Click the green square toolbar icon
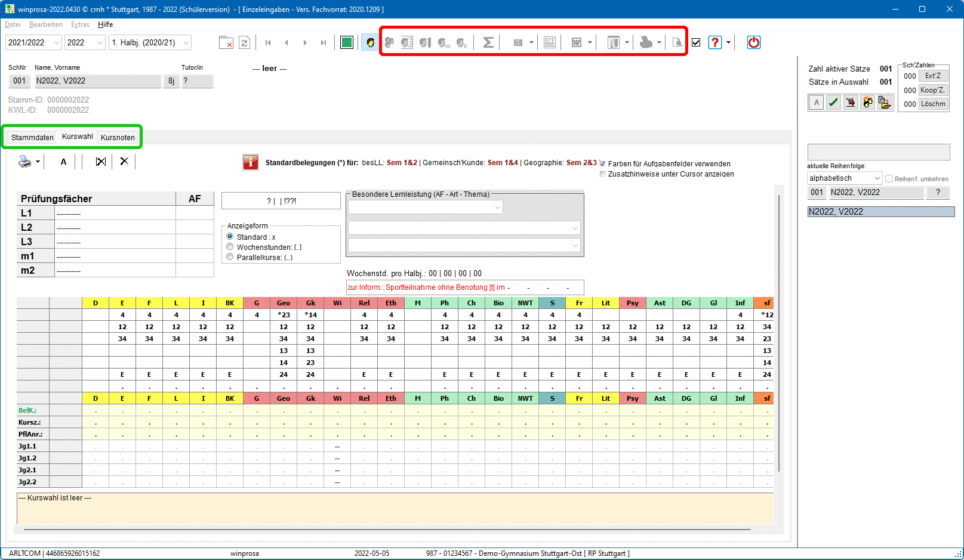Screen dimensions: 964x560 [x=346, y=42]
